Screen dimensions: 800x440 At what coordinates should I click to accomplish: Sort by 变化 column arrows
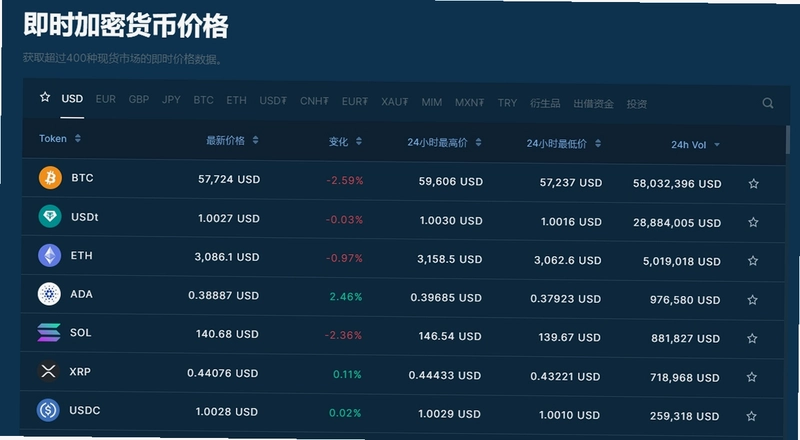359,141
